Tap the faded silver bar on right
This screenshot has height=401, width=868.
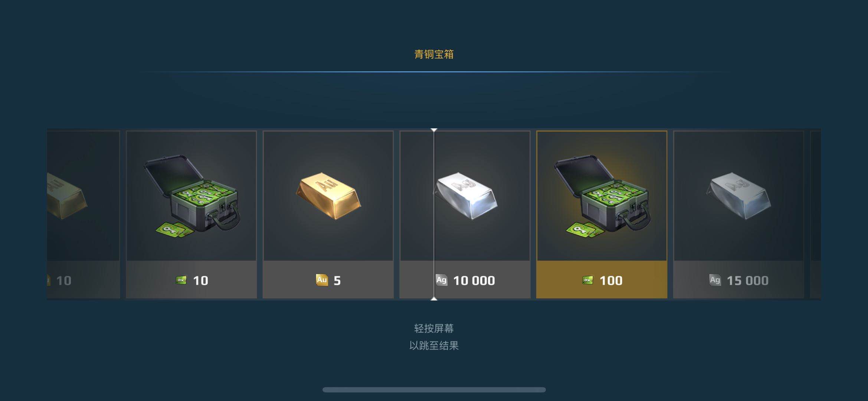(x=738, y=196)
